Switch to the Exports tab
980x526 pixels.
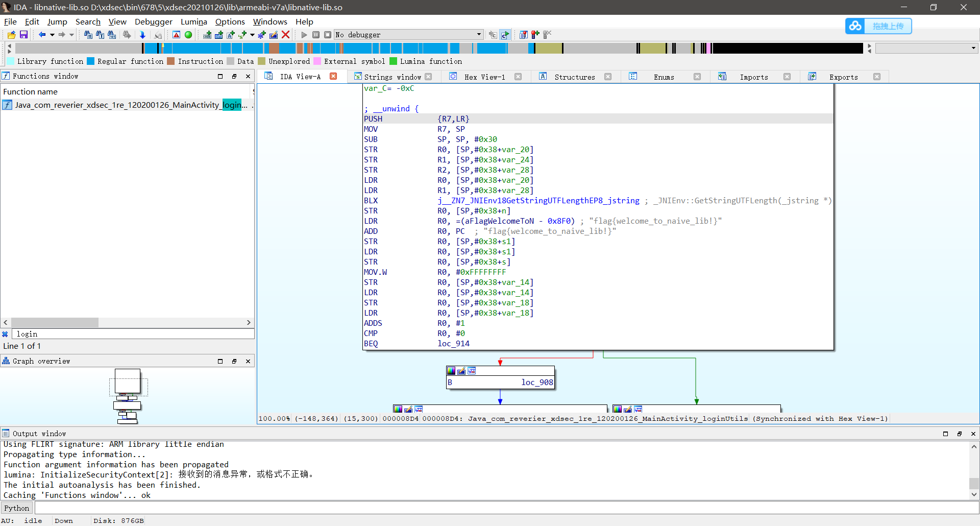click(843, 77)
